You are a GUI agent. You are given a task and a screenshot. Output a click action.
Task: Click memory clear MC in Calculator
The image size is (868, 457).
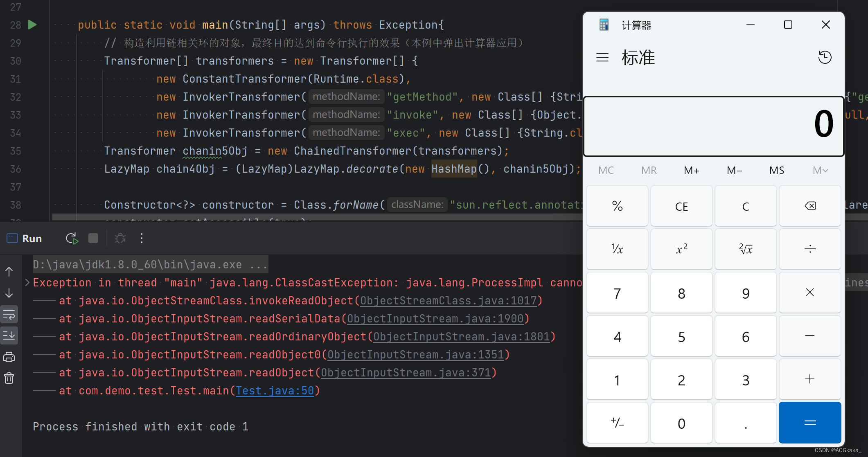606,170
